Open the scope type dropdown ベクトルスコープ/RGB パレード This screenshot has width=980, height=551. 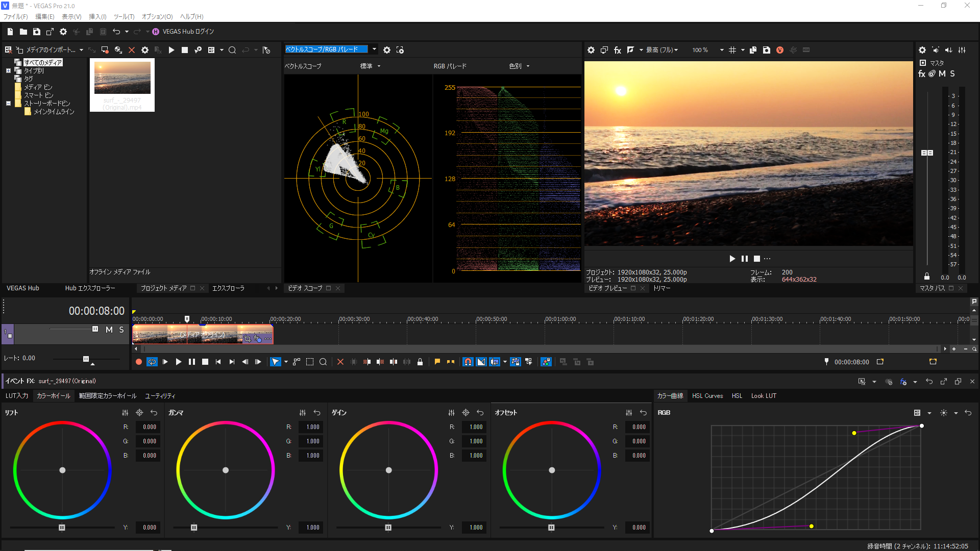(x=374, y=49)
